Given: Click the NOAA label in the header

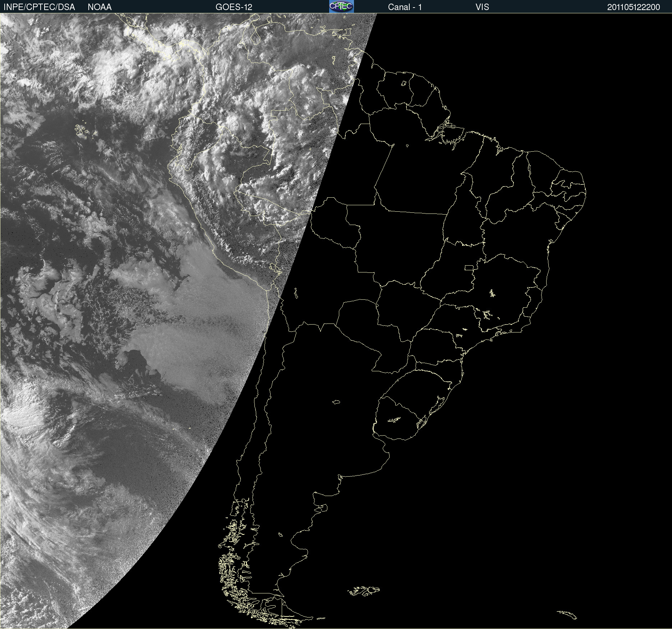Looking at the screenshot, I should pos(100,7).
